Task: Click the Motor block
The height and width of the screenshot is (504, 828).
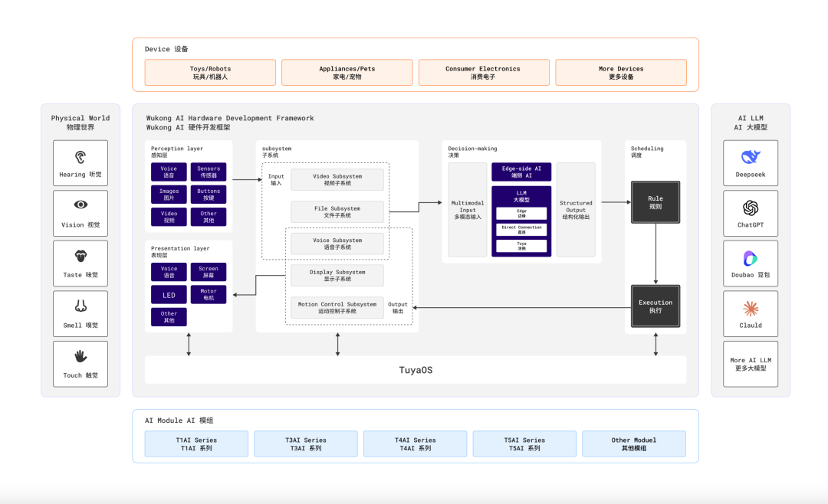Action: pos(209,294)
